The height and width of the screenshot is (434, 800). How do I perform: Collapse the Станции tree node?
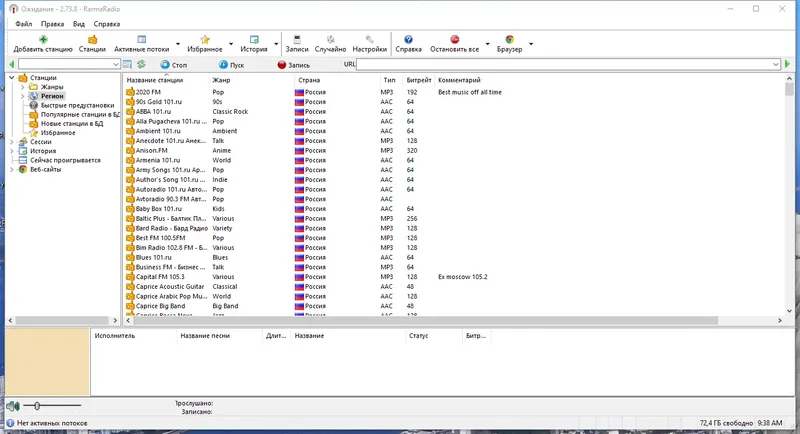[x=12, y=78]
